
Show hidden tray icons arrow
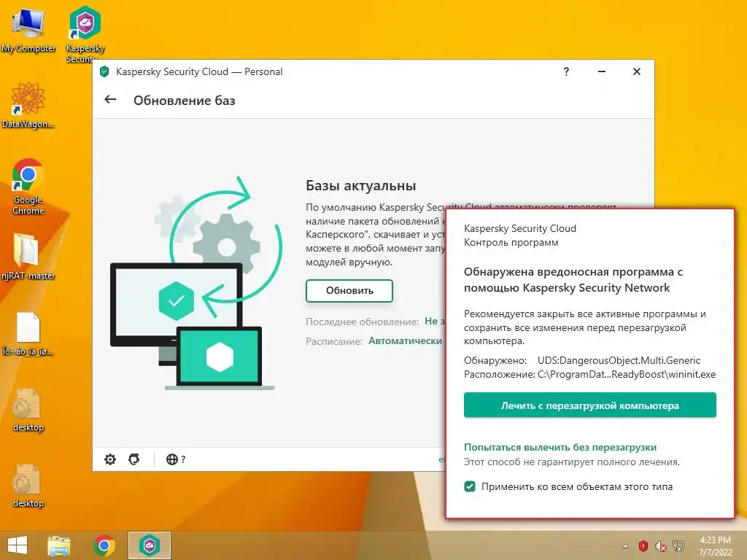coord(625,546)
